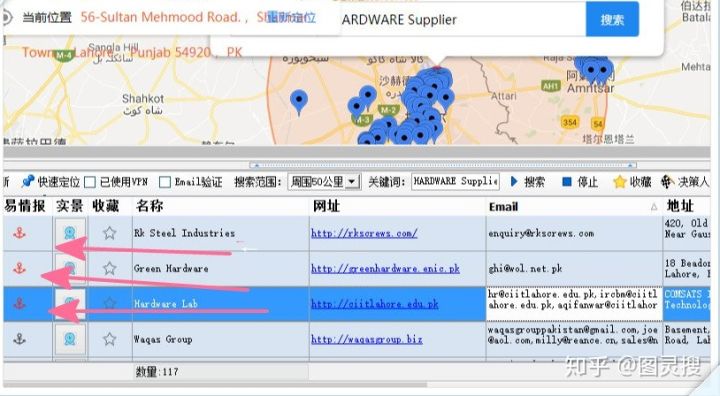Click the 网址 column header

pyautogui.click(x=398, y=206)
